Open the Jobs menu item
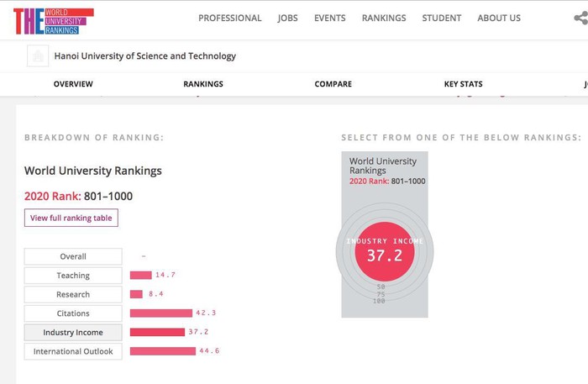Screen dimensions: 588x384 point(287,18)
